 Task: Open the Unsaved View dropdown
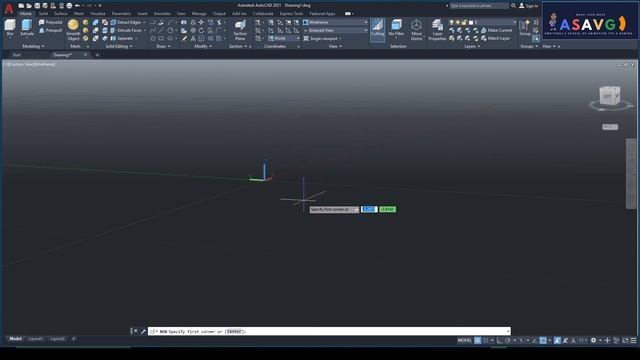tap(335, 30)
